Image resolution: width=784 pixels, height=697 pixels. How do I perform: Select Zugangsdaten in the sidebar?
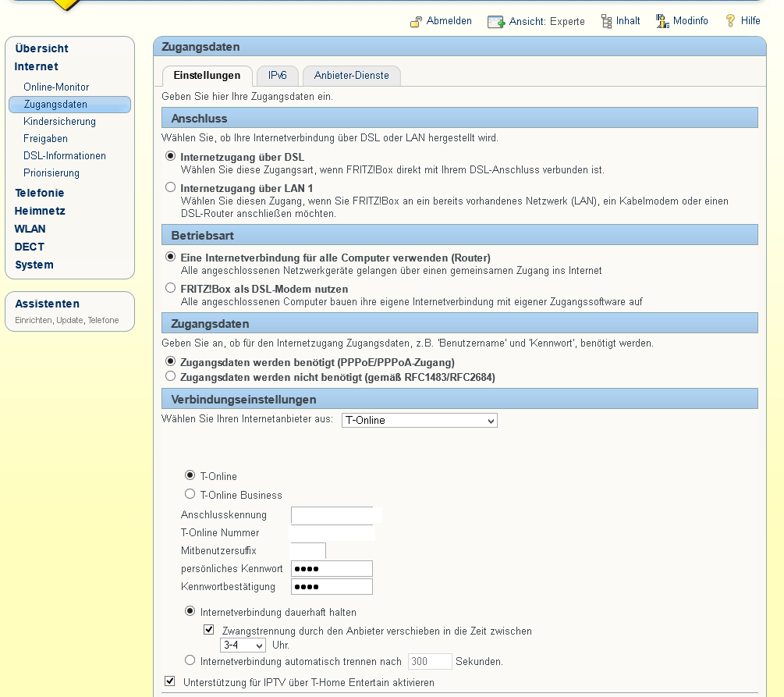(69, 104)
